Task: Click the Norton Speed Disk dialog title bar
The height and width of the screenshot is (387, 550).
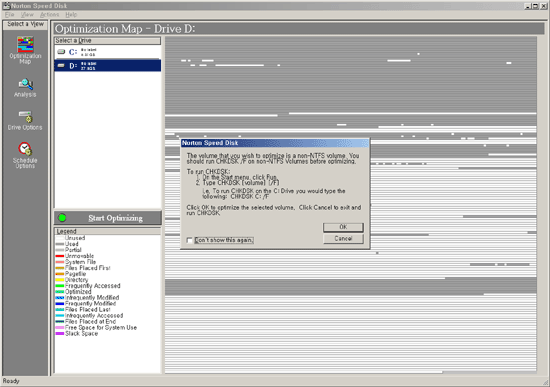Action: [x=275, y=143]
